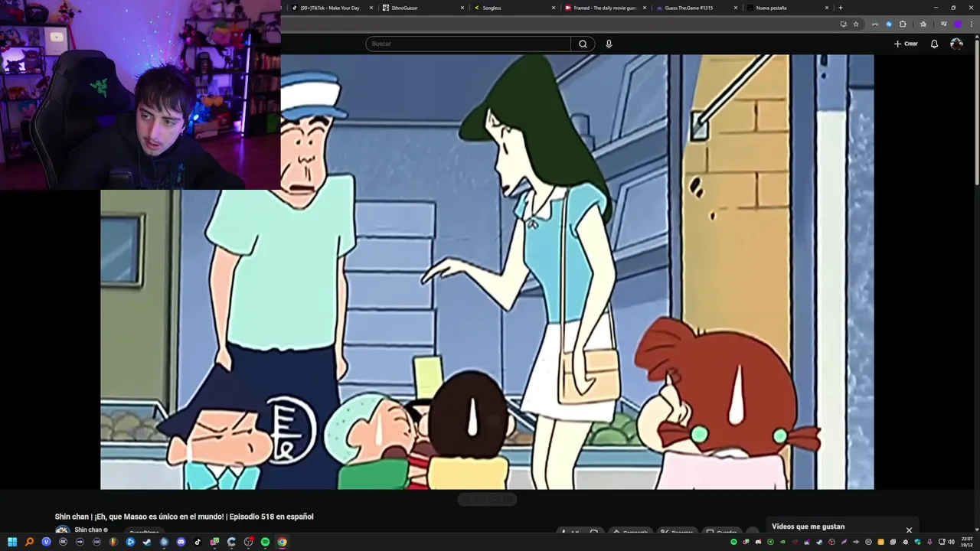Open the Shin chan channel name link
The width and height of the screenshot is (980, 551).
pyautogui.click(x=88, y=530)
